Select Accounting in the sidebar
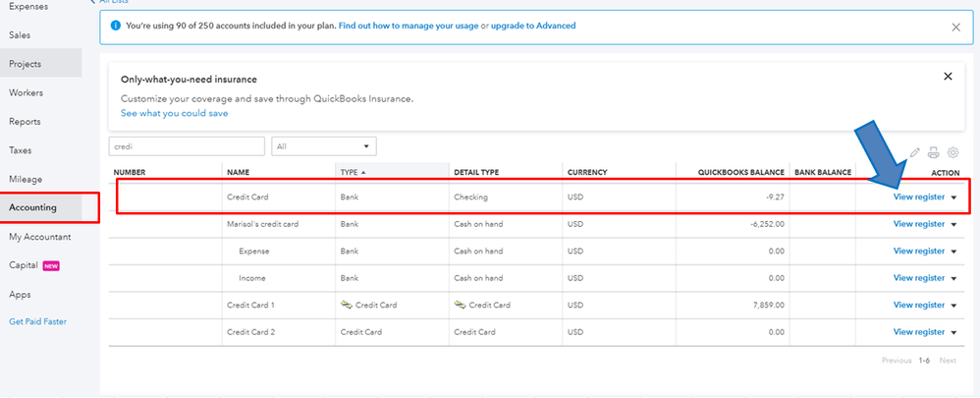 pos(32,207)
